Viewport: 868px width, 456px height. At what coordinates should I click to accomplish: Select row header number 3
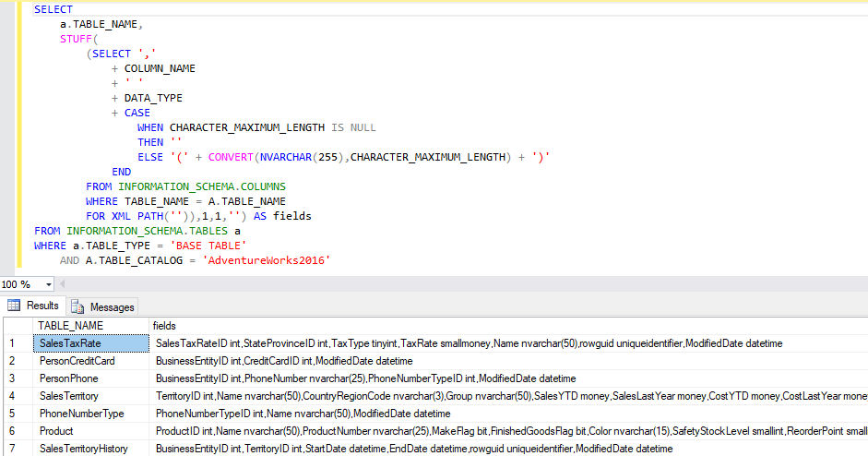(x=18, y=378)
